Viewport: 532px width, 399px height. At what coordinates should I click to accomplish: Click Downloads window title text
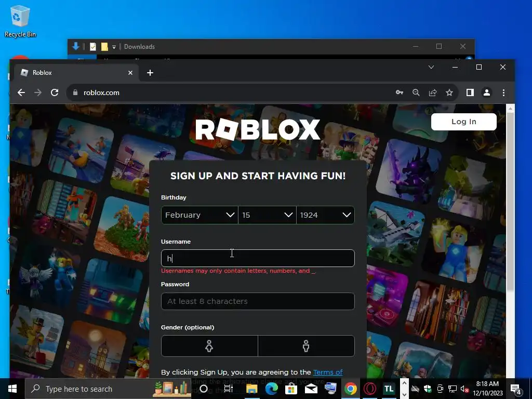click(139, 47)
